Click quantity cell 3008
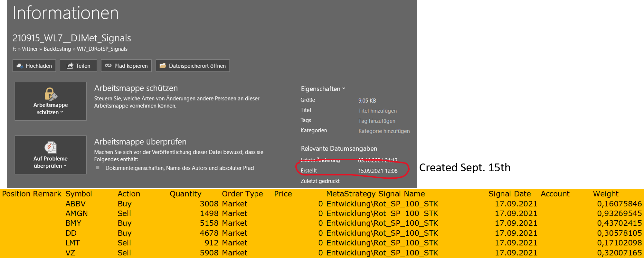Viewport: 644px width, 258px height. coord(209,204)
